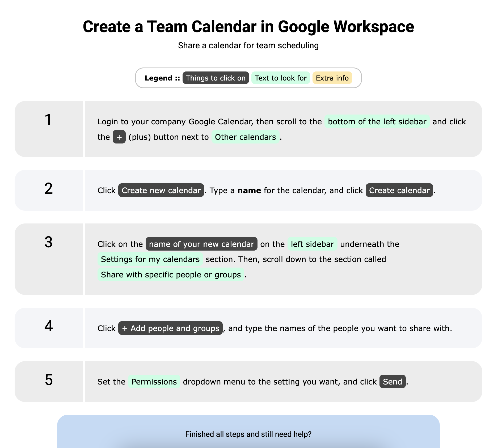Click the "Create a Team Calendar in Google Workspace" heading

(x=248, y=27)
